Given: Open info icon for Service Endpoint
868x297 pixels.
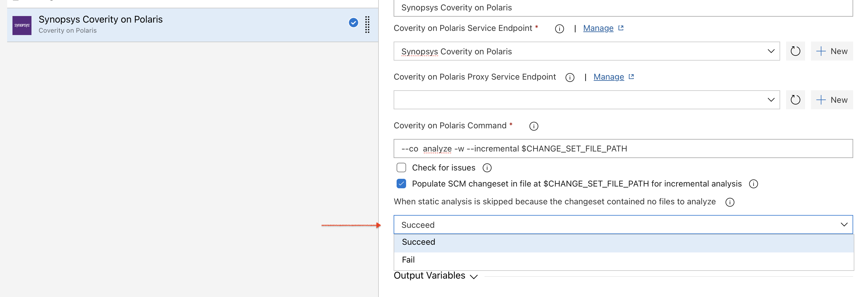Looking at the screenshot, I should click(x=559, y=29).
